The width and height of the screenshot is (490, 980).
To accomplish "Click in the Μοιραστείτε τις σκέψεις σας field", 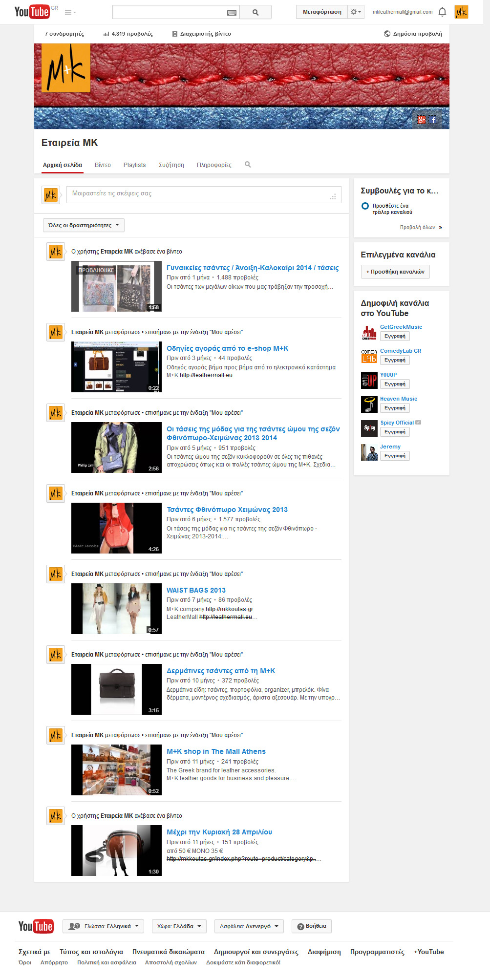I will point(204,194).
